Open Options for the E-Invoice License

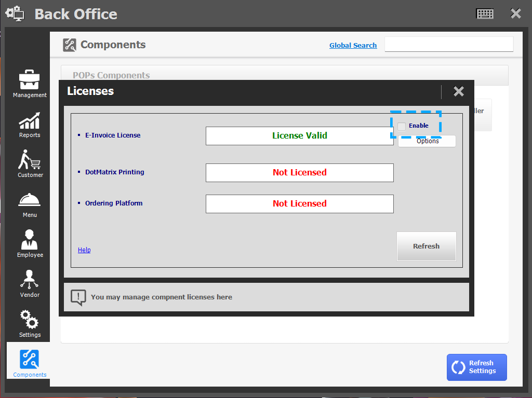pos(427,141)
